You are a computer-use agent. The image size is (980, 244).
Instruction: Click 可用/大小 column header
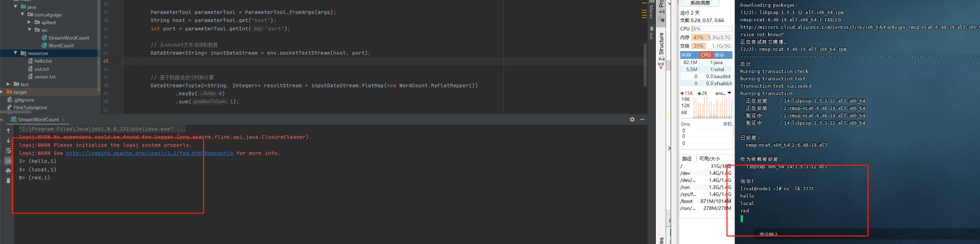(x=709, y=159)
